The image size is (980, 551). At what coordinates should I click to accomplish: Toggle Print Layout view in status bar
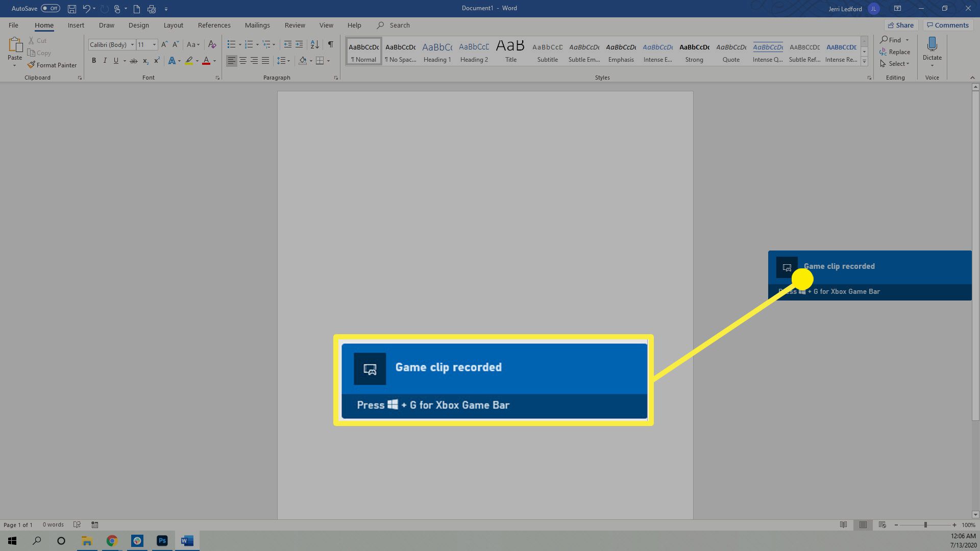pos(863,525)
